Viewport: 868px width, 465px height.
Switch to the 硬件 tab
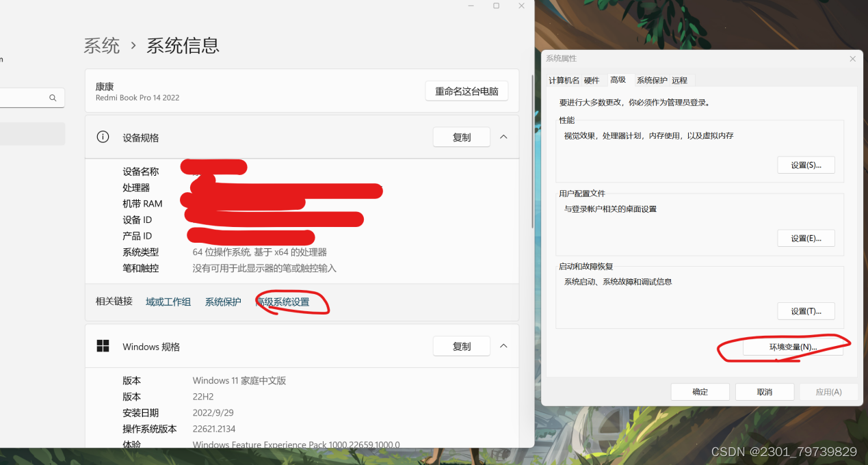592,81
